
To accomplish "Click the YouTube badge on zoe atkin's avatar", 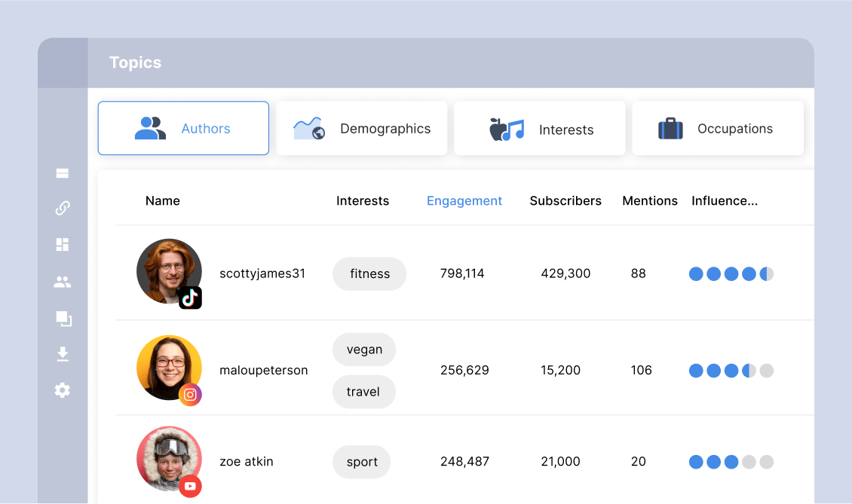I will 190,487.
